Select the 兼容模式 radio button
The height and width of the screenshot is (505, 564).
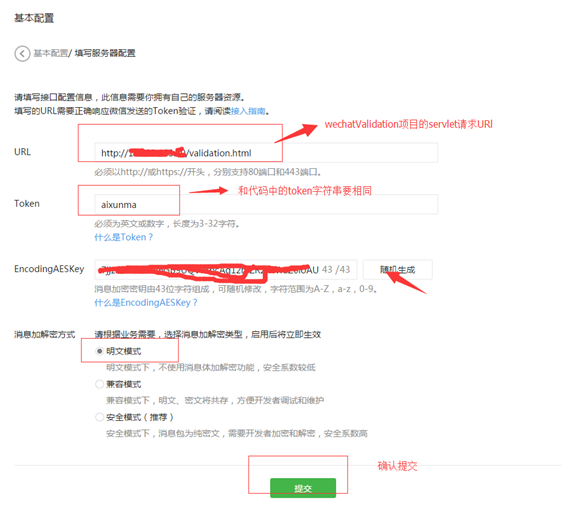pos(100,384)
